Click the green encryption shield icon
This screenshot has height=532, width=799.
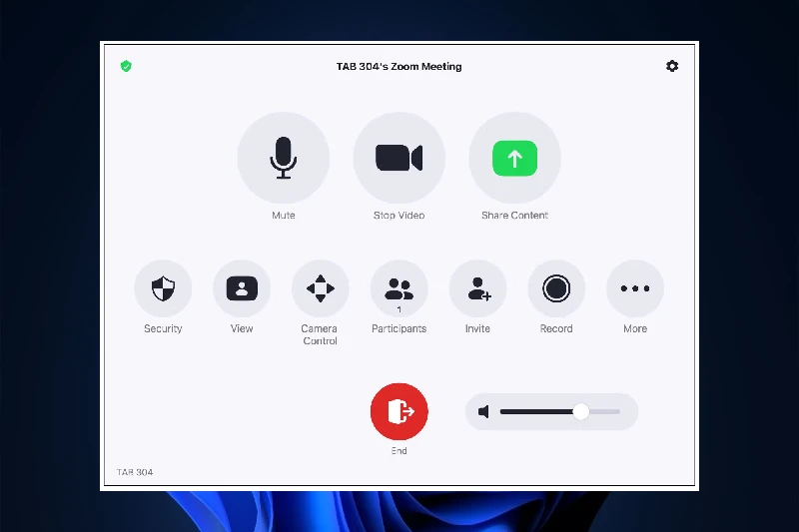[126, 66]
